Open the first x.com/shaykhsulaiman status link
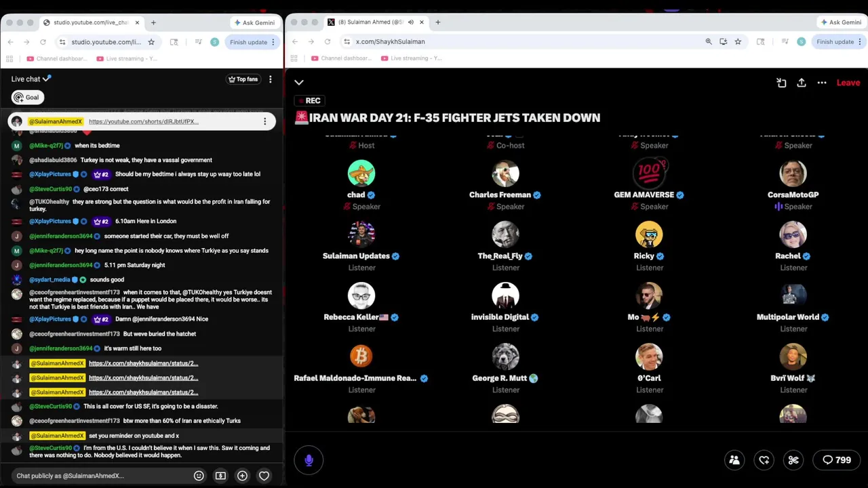This screenshot has width=868, height=488. pos(143,363)
